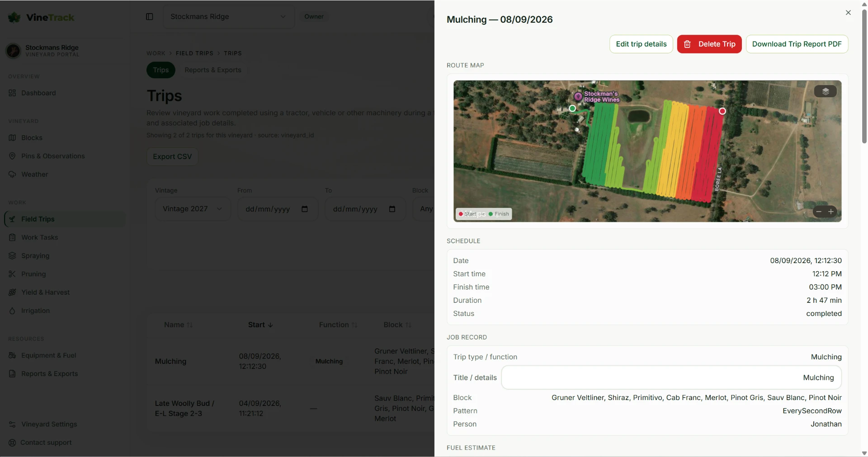Zoom in on the route map
Screen dimensions: 868x457
(831, 212)
